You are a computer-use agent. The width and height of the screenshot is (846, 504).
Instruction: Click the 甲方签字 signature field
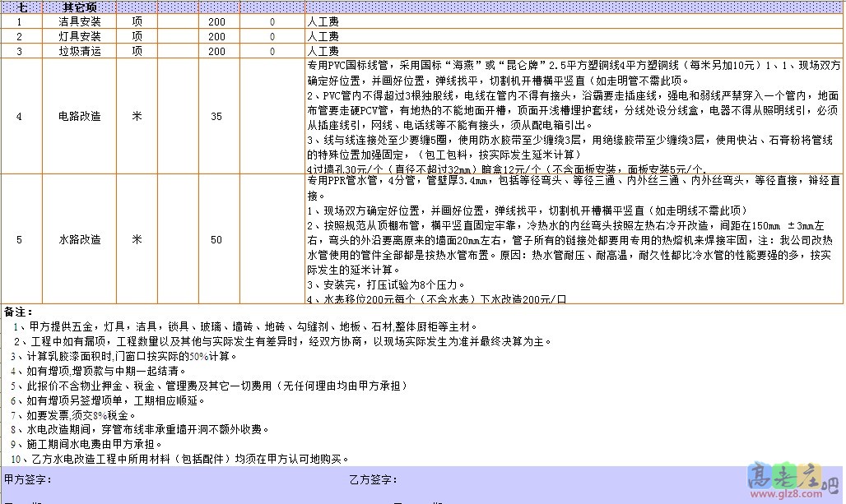click(28, 479)
